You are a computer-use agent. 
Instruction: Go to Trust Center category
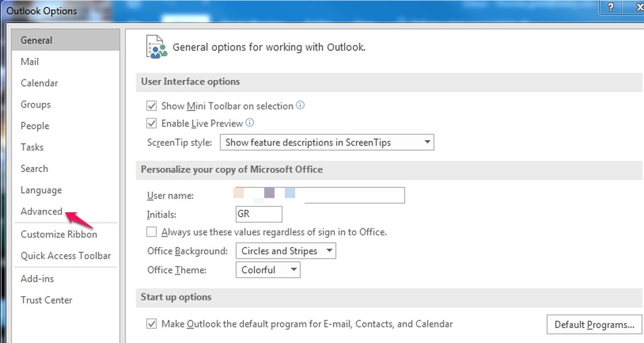(46, 300)
